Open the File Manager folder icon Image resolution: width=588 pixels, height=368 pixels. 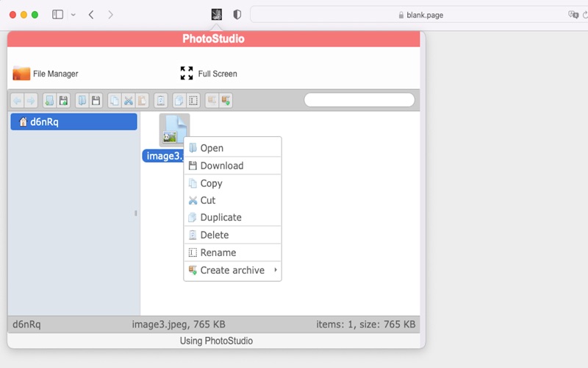21,73
